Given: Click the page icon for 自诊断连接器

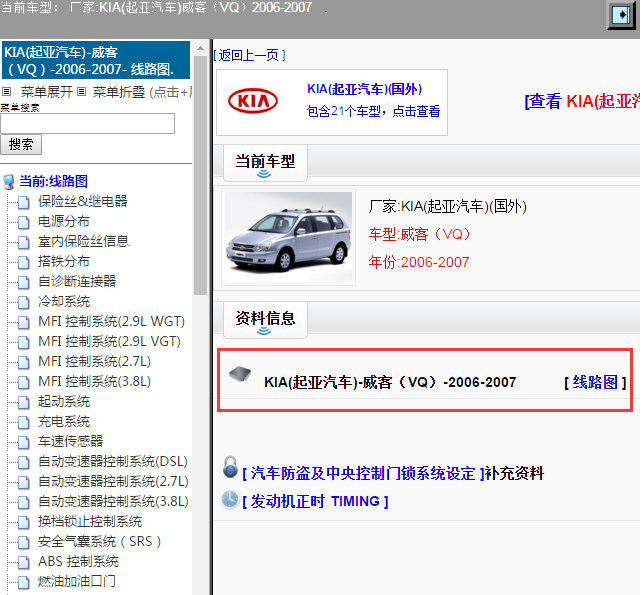Looking at the screenshot, I should (24, 282).
